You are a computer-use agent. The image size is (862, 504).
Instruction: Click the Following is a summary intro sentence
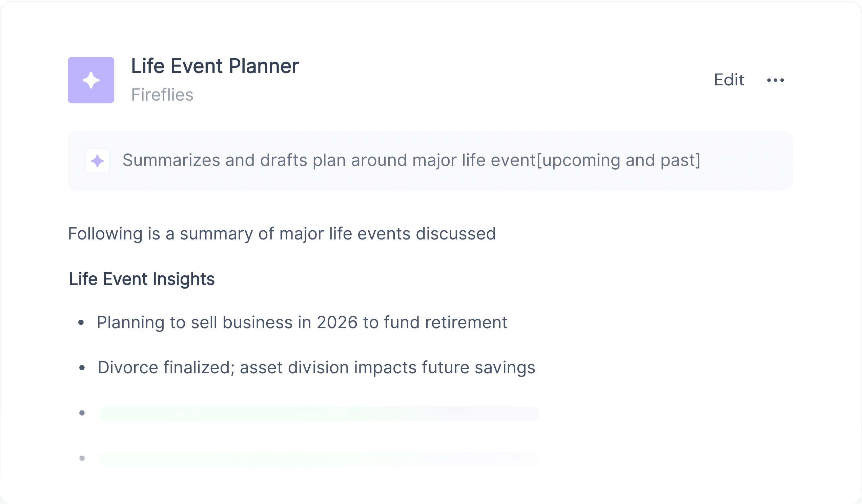(x=282, y=234)
